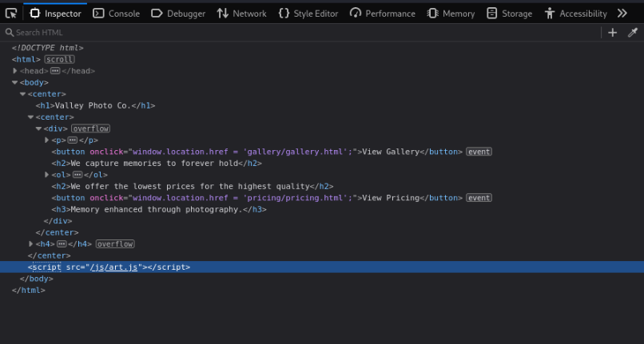Click the 'pricing/pricing.html' onclick attribute value
The width and height of the screenshot is (644, 344).
tap(242, 198)
